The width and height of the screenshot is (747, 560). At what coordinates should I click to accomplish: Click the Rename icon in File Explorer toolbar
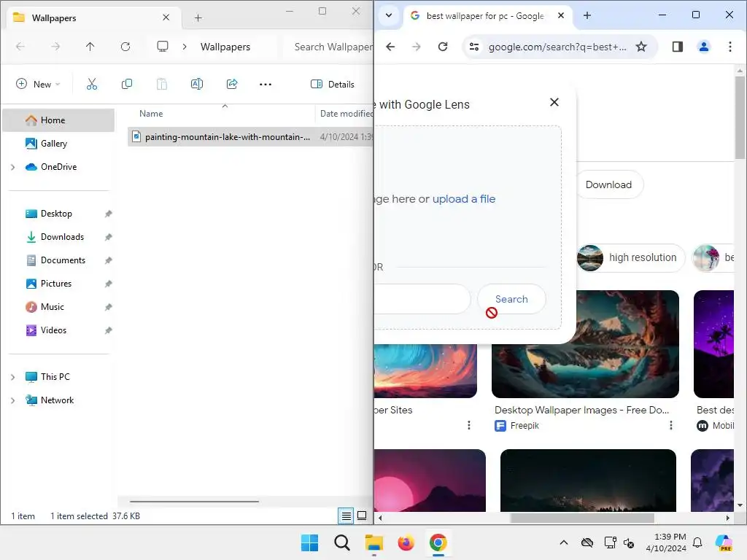point(197,85)
